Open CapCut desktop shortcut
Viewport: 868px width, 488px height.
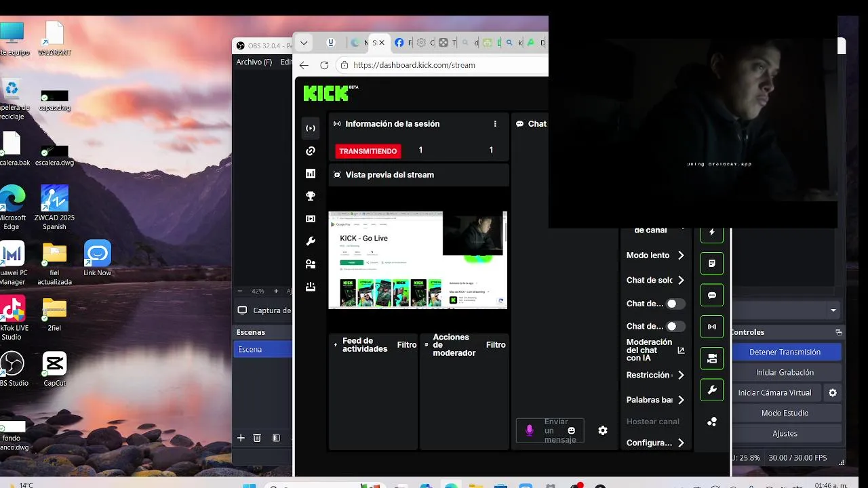pyautogui.click(x=54, y=369)
